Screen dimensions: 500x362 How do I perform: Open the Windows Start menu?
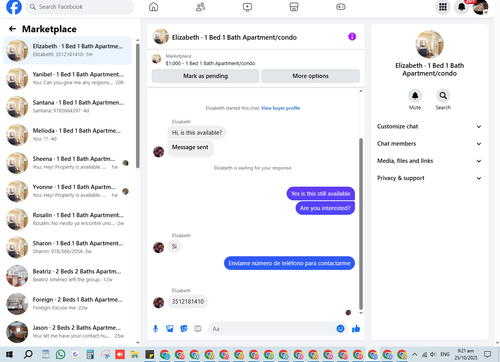(x=9, y=354)
